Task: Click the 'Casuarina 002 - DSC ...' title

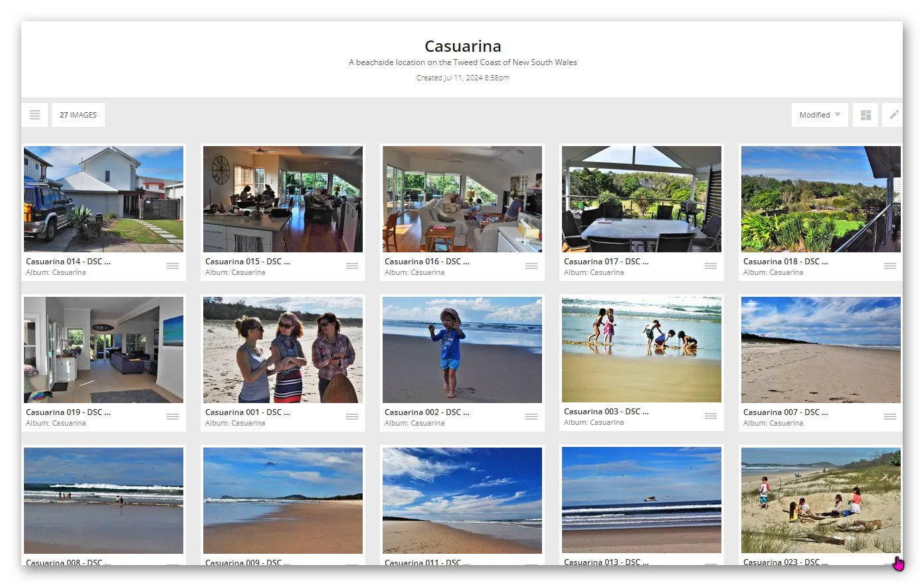Action: tap(427, 412)
